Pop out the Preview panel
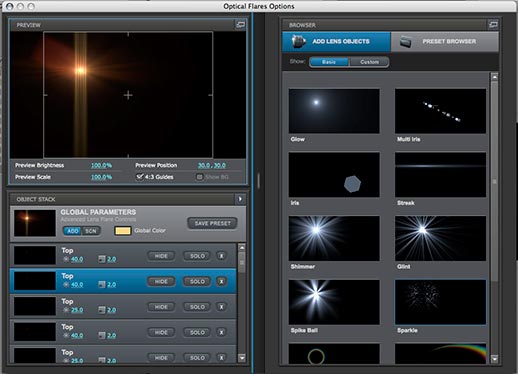The width and height of the screenshot is (518, 374). tap(240, 25)
